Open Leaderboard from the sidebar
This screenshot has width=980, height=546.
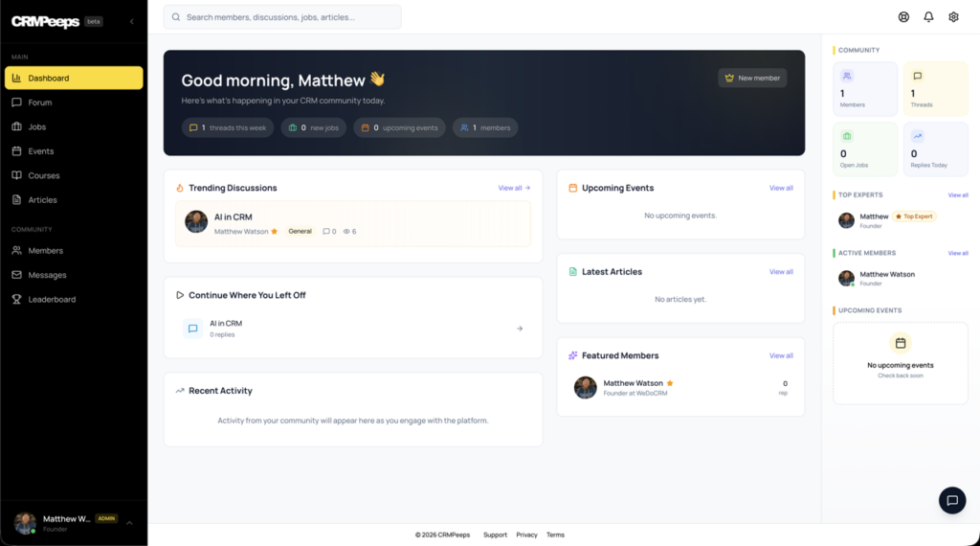click(52, 300)
